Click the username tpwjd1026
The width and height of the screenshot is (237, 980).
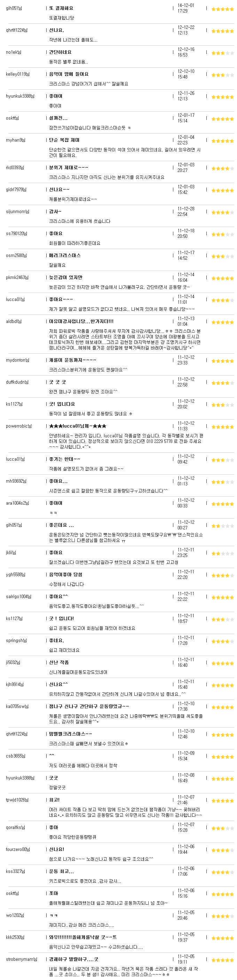(x=17, y=800)
